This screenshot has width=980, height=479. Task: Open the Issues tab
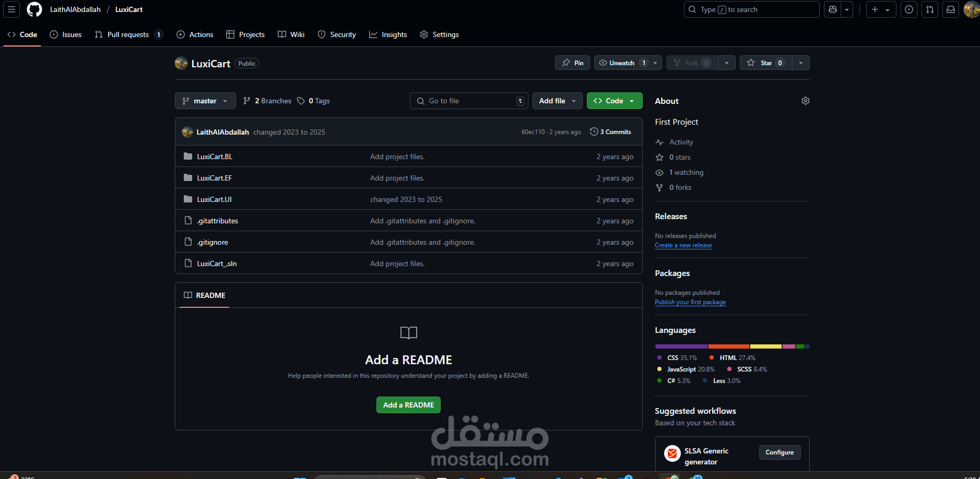pos(66,34)
